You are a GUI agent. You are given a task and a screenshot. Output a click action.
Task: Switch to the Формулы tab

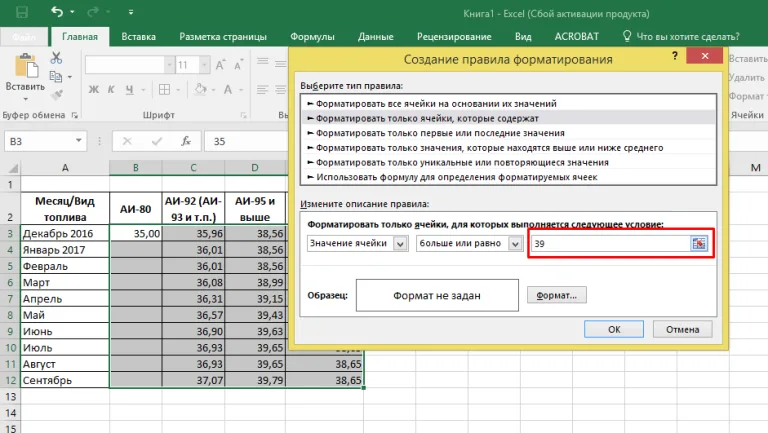tap(312, 37)
